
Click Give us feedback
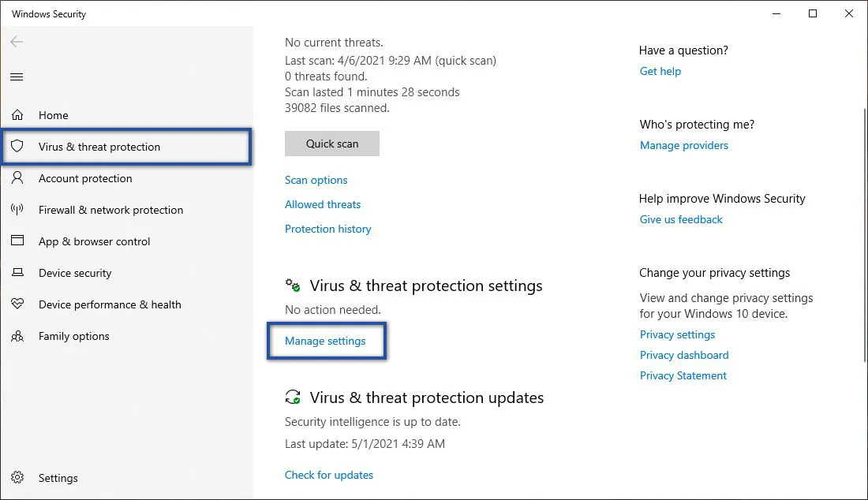click(680, 219)
